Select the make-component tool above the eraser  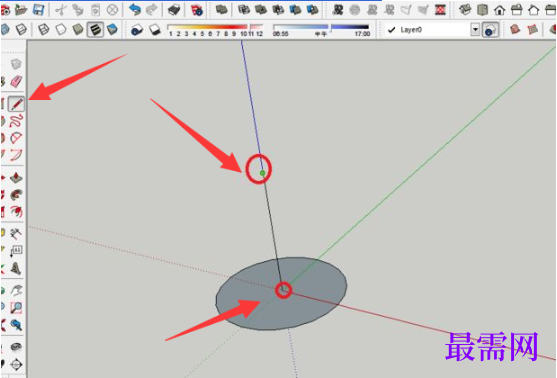(x=16, y=64)
